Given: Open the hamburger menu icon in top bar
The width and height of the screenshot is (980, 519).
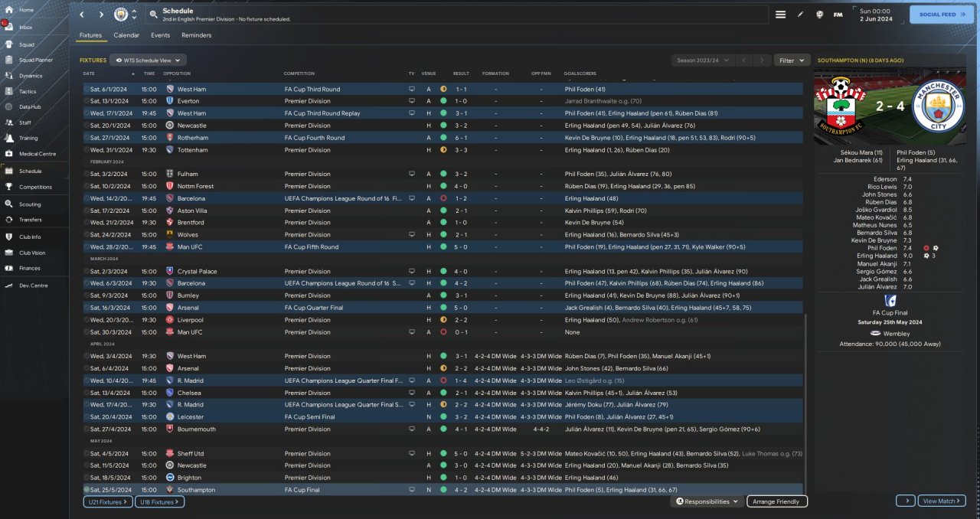Looking at the screenshot, I should pos(780,15).
